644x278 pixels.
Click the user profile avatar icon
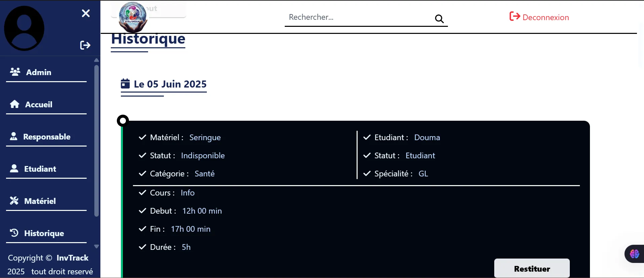(x=24, y=28)
